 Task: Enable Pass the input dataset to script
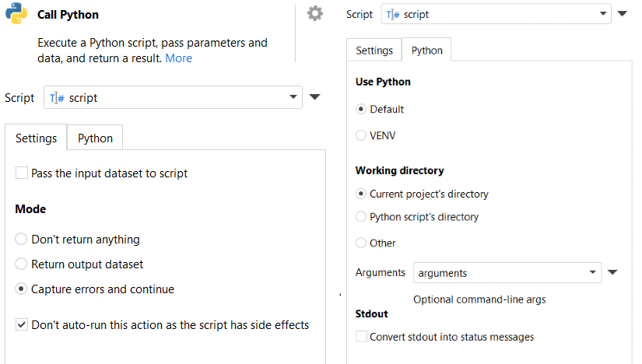(x=22, y=173)
